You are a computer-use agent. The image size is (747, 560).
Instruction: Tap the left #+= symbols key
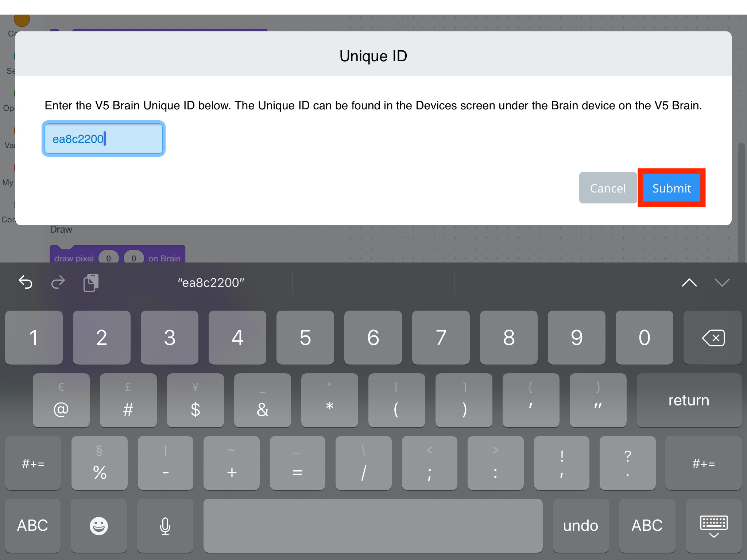click(33, 463)
